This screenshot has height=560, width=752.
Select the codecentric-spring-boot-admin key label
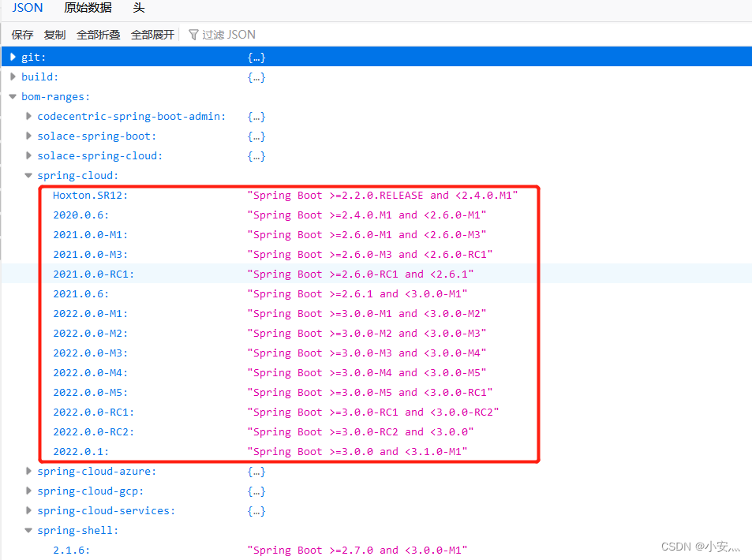pos(132,117)
